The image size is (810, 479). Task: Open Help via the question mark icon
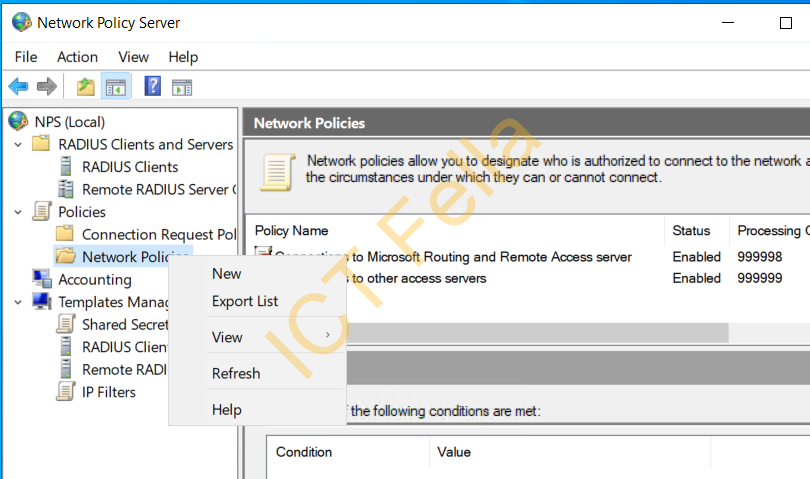[152, 86]
